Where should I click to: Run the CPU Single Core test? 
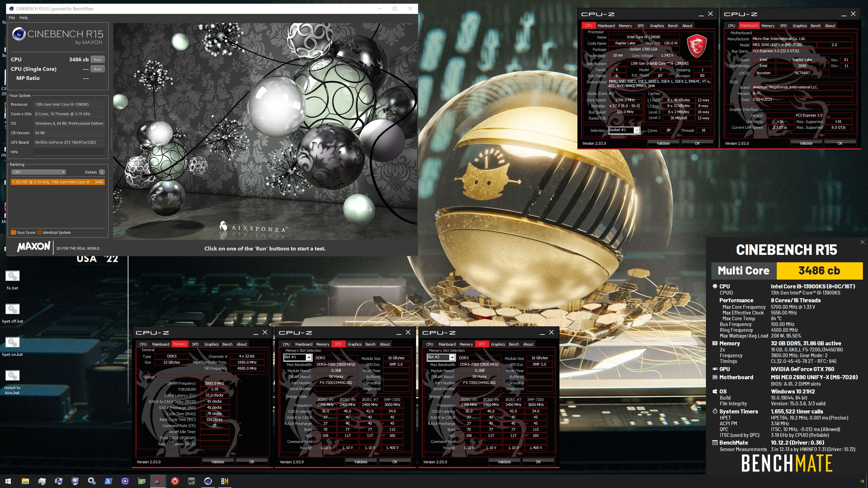click(x=98, y=69)
